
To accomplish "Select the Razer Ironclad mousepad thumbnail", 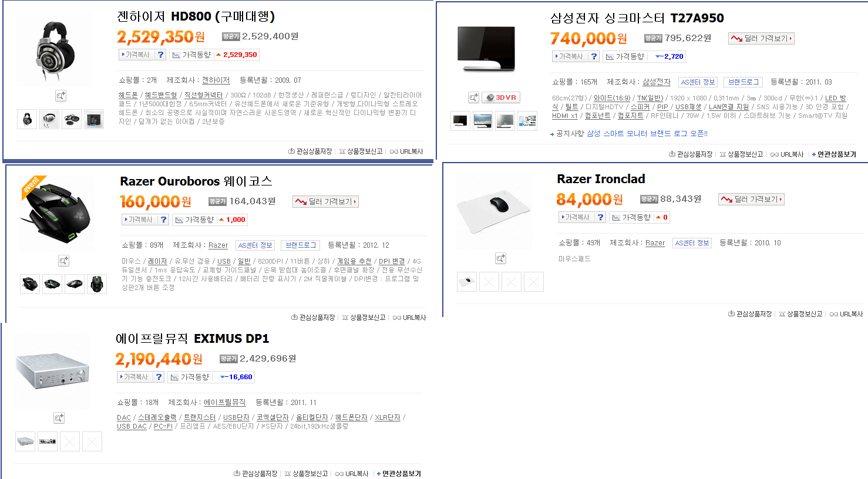I will pos(467,282).
